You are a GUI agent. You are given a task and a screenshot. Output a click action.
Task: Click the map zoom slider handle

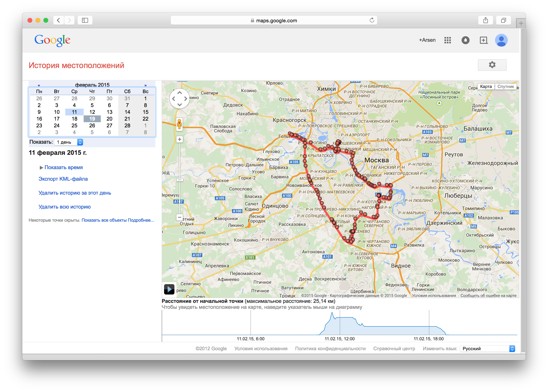point(179,180)
